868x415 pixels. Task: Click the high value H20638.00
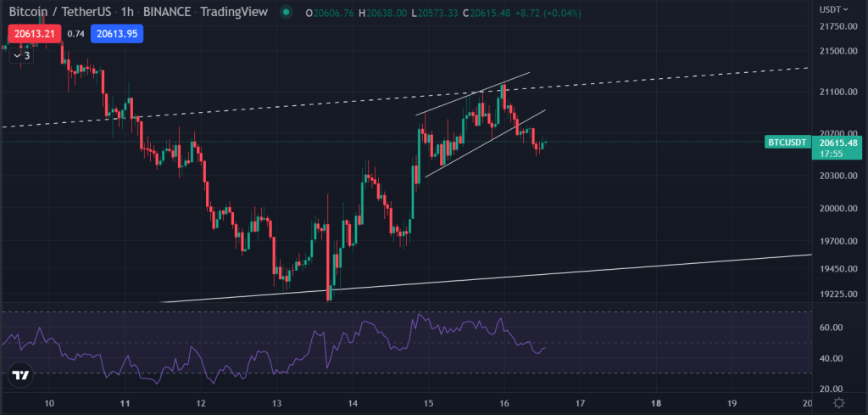click(384, 12)
